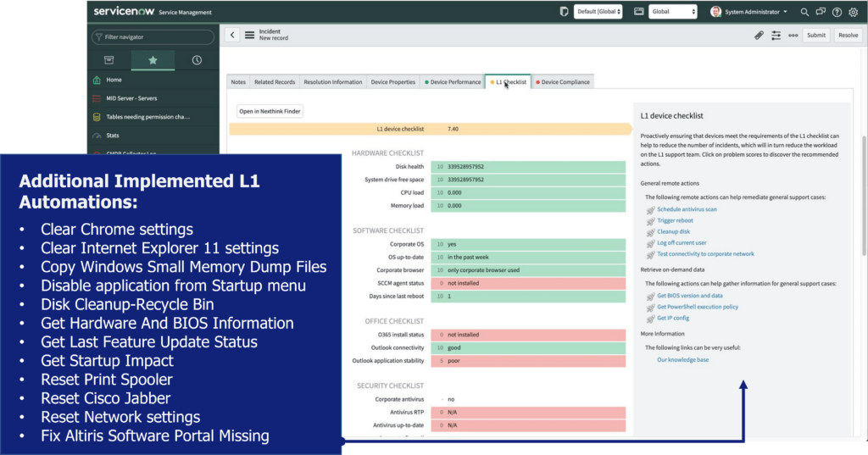
Task: Switch to Device Properties tab
Action: [x=393, y=82]
